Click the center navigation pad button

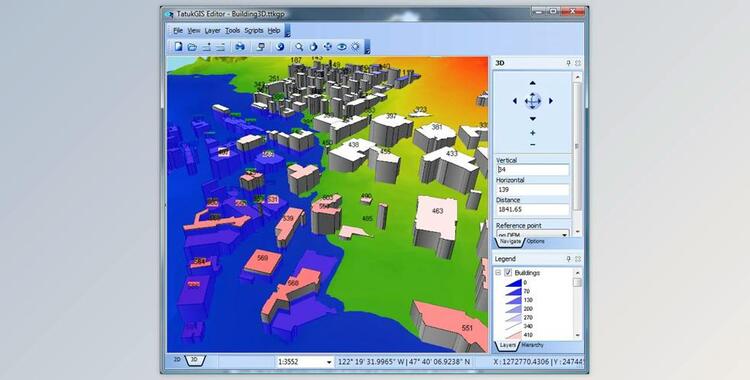[532, 101]
